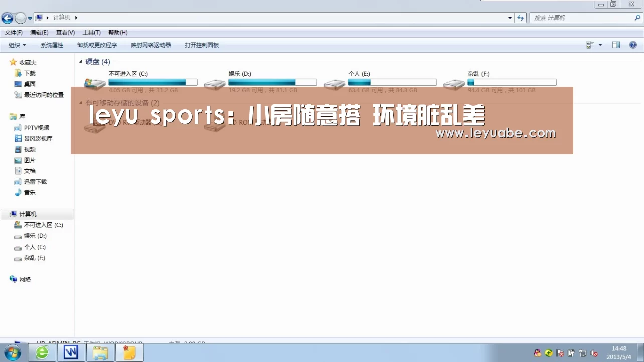Image resolution: width=644 pixels, height=362 pixels.
Task: Open 文档 library in sidebar
Action: tap(30, 171)
